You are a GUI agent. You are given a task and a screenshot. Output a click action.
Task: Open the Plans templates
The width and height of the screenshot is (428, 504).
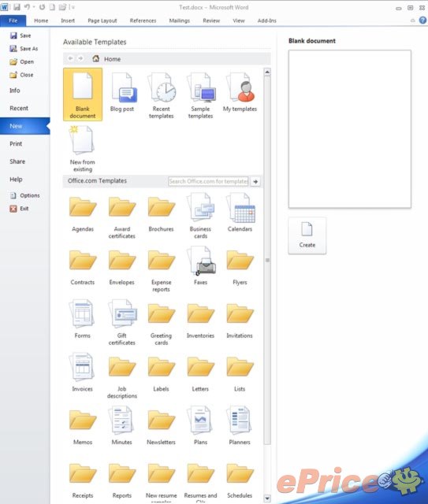coord(200,426)
